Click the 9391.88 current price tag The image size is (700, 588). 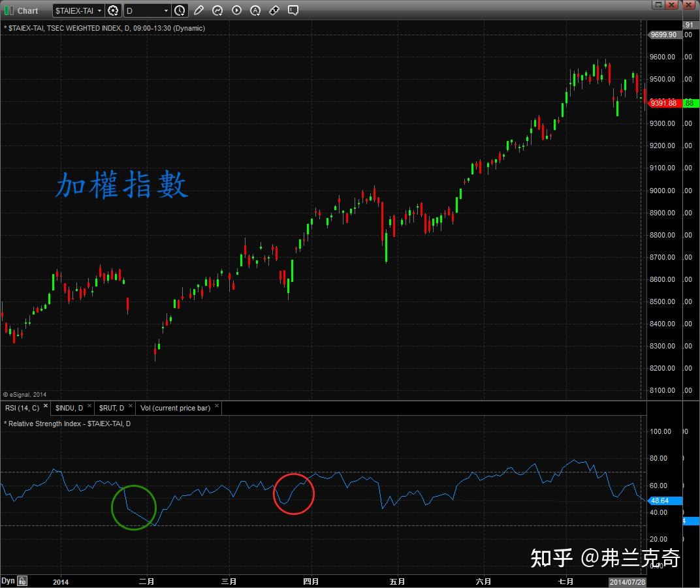point(665,103)
